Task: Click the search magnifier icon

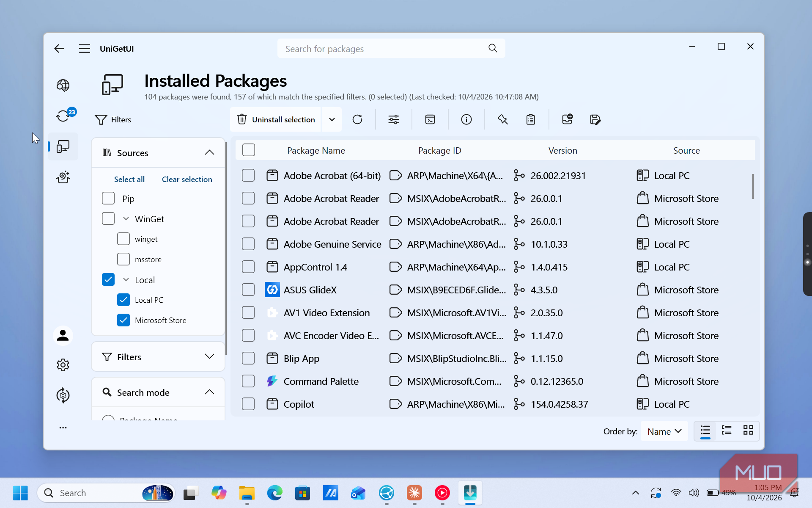Action: tap(493, 48)
